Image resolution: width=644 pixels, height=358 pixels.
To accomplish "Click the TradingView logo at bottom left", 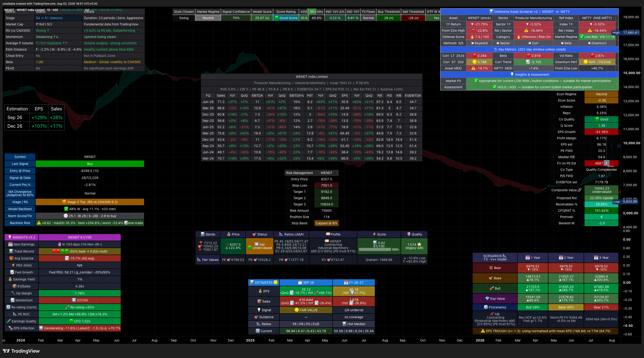I will pyautogui.click(x=21, y=351).
